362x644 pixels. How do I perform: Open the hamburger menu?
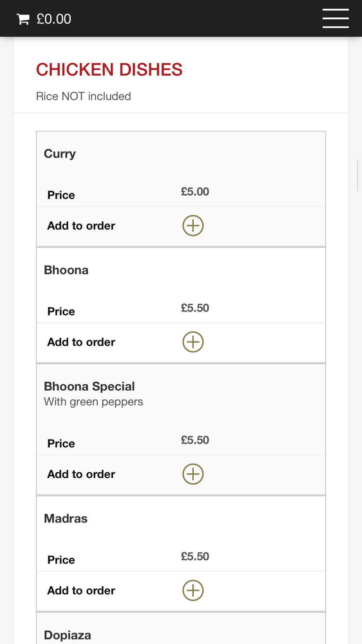click(336, 18)
